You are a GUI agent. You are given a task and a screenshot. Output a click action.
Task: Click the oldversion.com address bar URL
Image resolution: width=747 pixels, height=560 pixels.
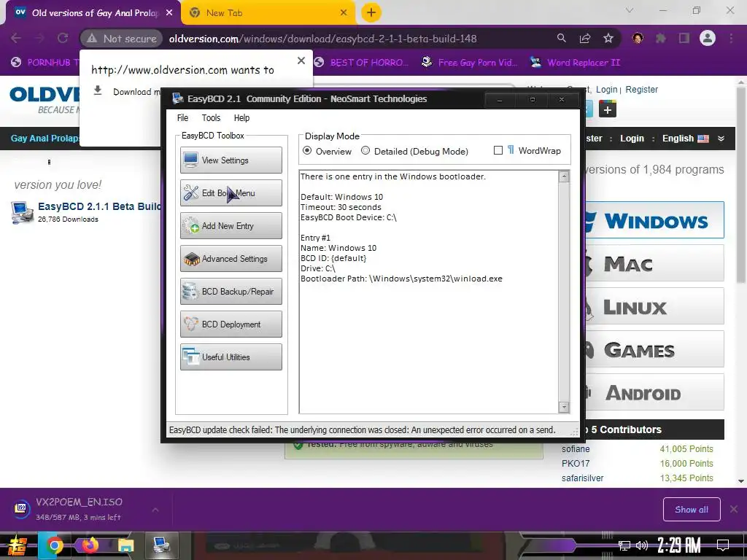click(322, 39)
